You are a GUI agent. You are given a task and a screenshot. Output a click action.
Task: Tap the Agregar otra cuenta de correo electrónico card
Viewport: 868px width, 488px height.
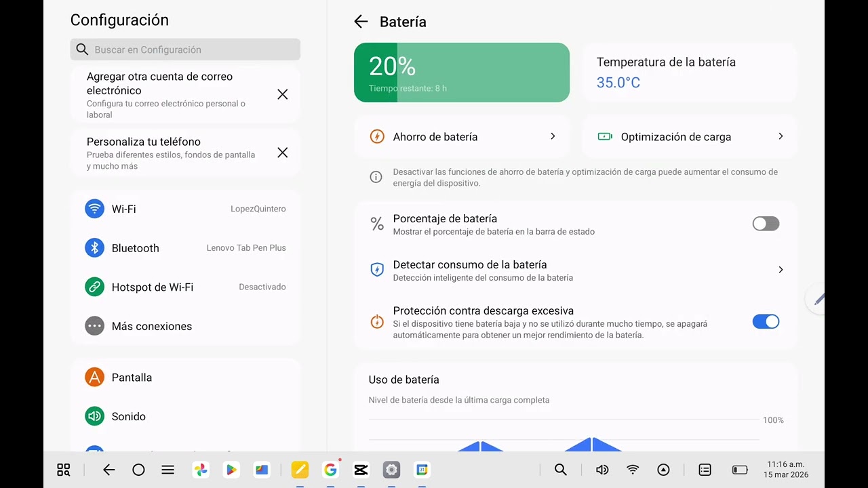point(185,94)
